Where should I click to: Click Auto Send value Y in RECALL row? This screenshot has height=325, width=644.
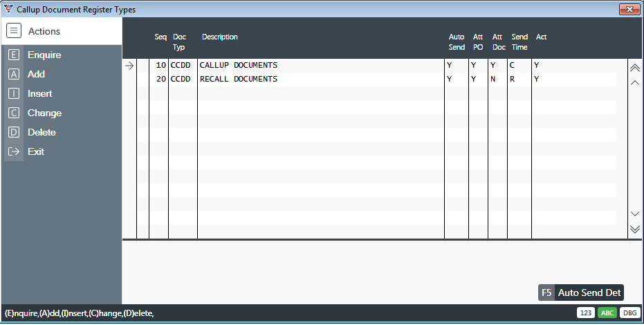tap(450, 79)
